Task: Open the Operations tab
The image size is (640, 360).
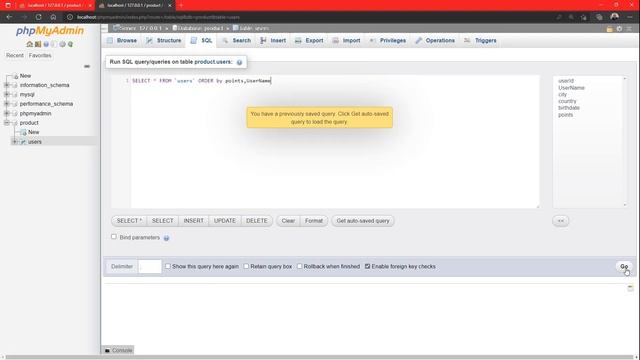Action: pos(435,41)
